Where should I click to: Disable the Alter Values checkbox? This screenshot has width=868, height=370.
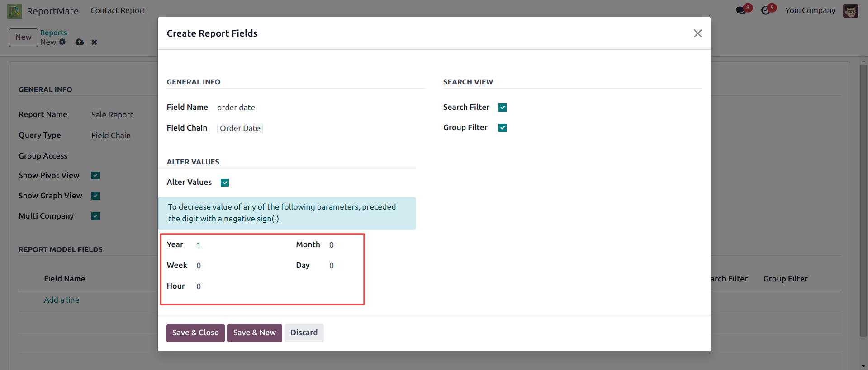(x=225, y=183)
